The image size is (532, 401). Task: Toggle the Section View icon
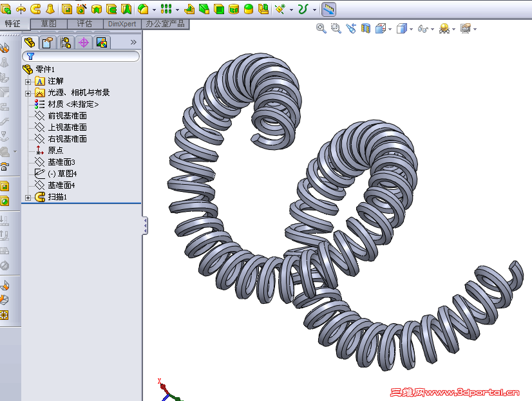coord(365,29)
